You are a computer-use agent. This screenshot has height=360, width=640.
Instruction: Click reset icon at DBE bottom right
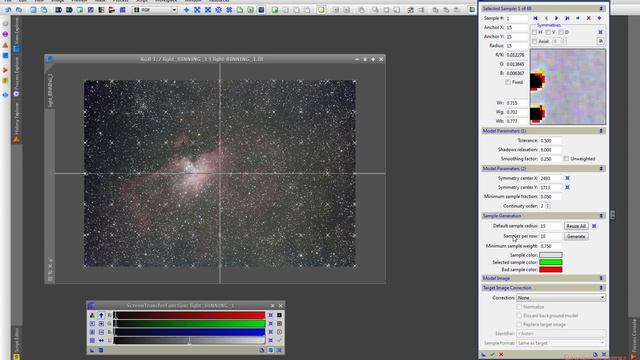[x=604, y=354]
